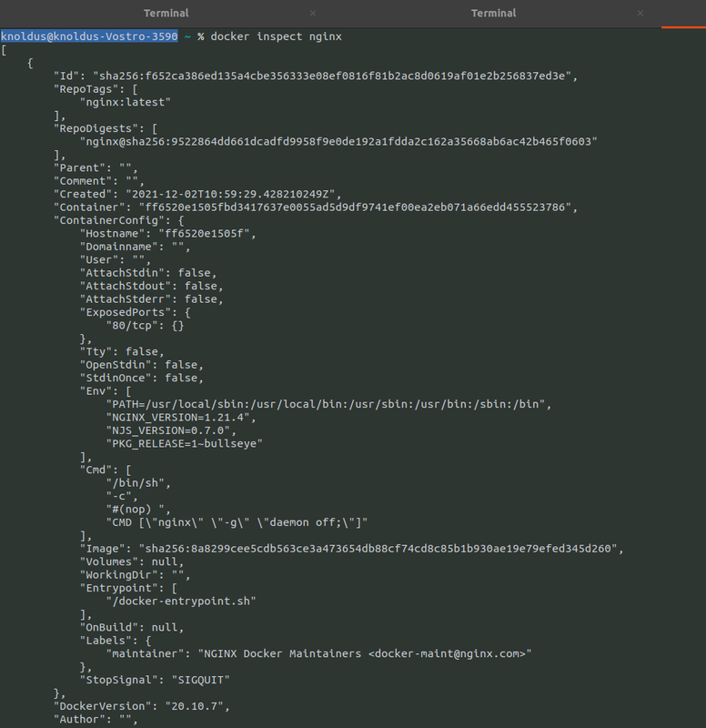
Task: Click the "OnBuild": null line
Action: point(132,627)
